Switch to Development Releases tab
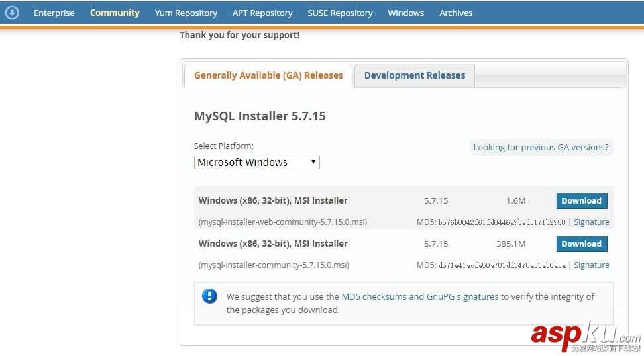This screenshot has height=356, width=644. (415, 75)
